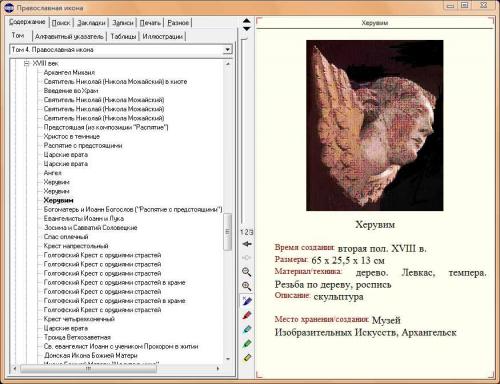The width and height of the screenshot is (500, 384).
Task: Select the red highlighter marker
Action: coord(247,315)
